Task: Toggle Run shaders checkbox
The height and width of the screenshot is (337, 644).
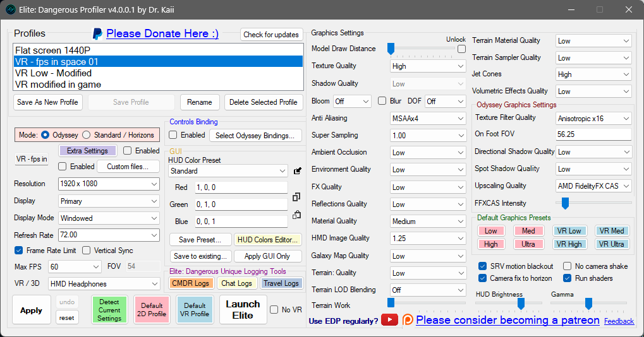Action: (567, 278)
